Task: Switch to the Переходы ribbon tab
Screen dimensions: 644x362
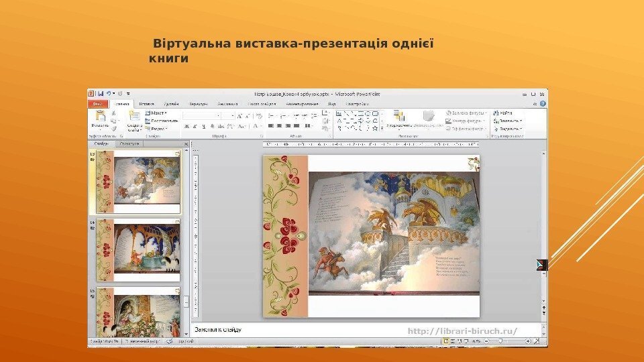Action: (x=198, y=104)
